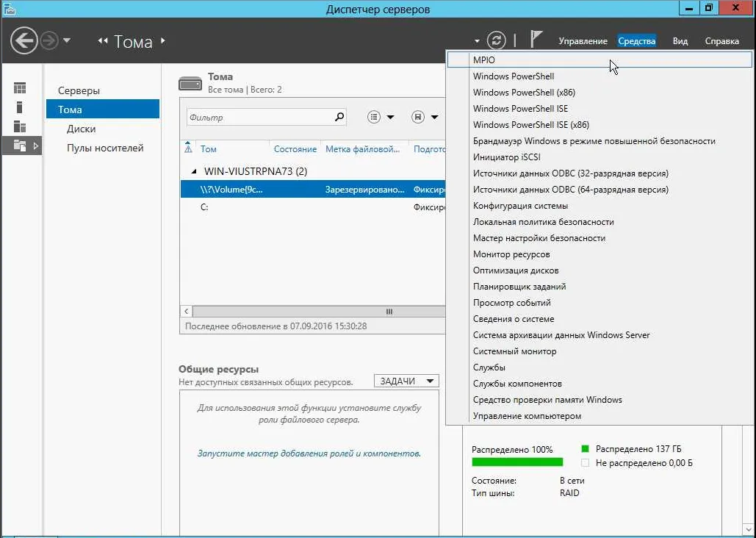Open All Servers sidebar icon
This screenshot has width=756, height=538.
coord(20,126)
